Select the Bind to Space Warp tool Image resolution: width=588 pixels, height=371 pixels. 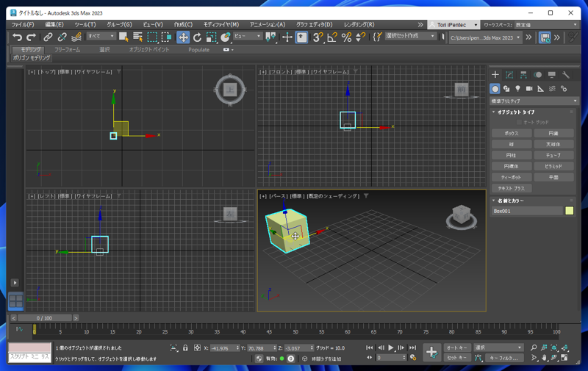click(76, 37)
